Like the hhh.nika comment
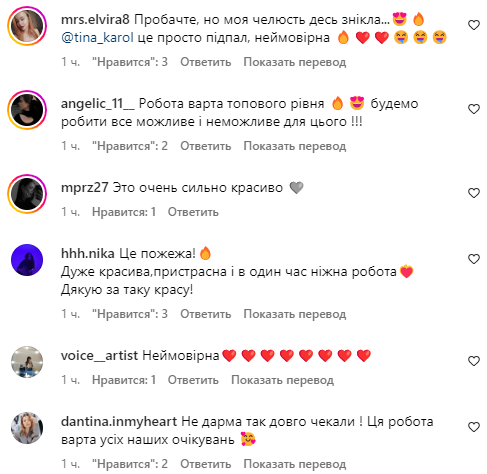487x474 pixels. coord(474,259)
